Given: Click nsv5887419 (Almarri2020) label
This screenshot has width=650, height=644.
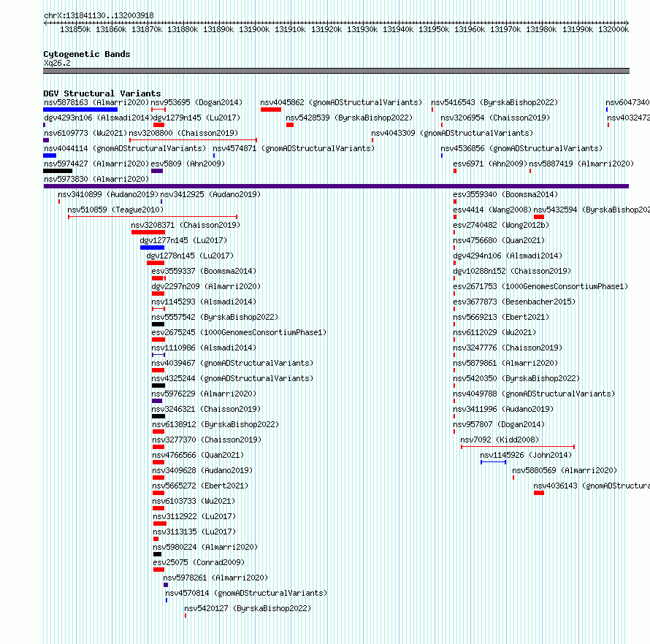Looking at the screenshot, I should 581,164.
